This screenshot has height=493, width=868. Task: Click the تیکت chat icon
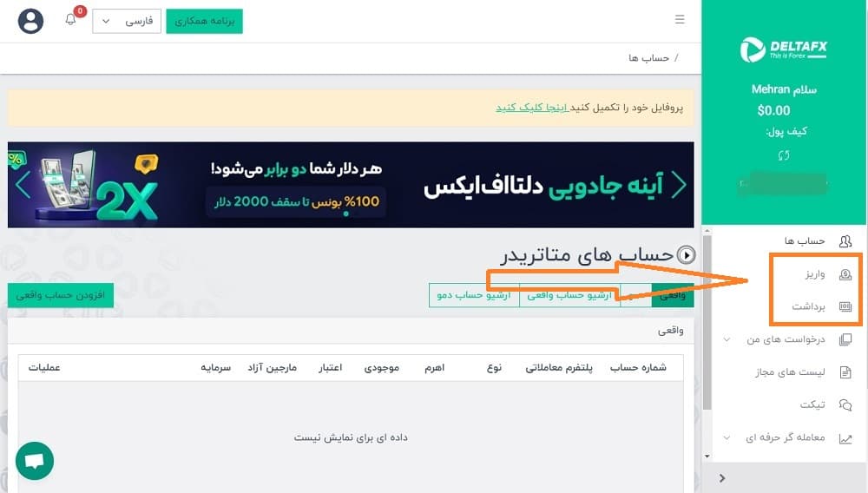point(845,405)
